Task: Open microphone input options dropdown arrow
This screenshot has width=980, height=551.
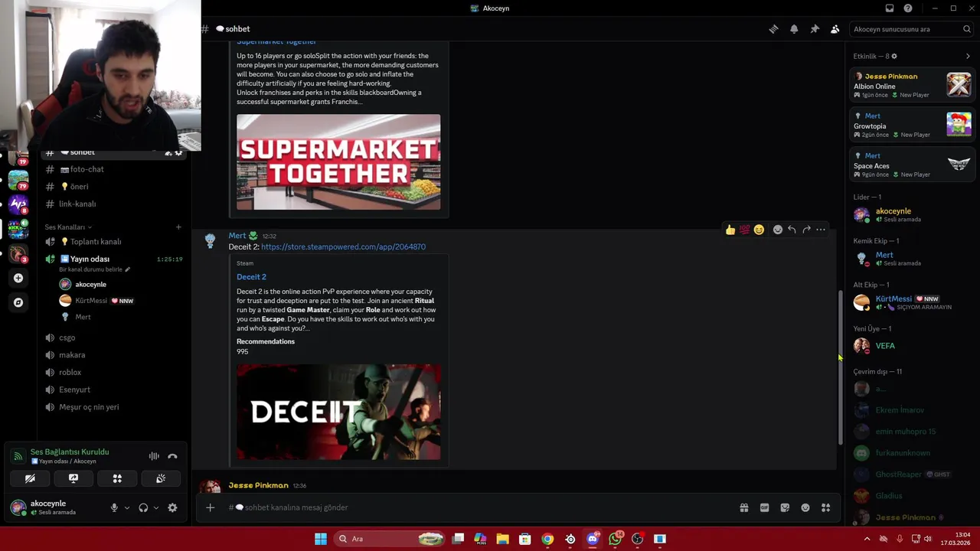Action: pyautogui.click(x=127, y=507)
